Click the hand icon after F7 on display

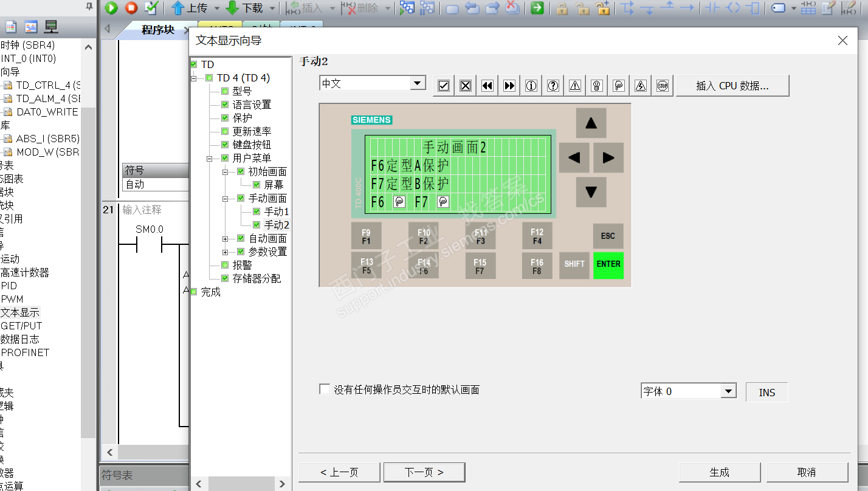(x=443, y=202)
